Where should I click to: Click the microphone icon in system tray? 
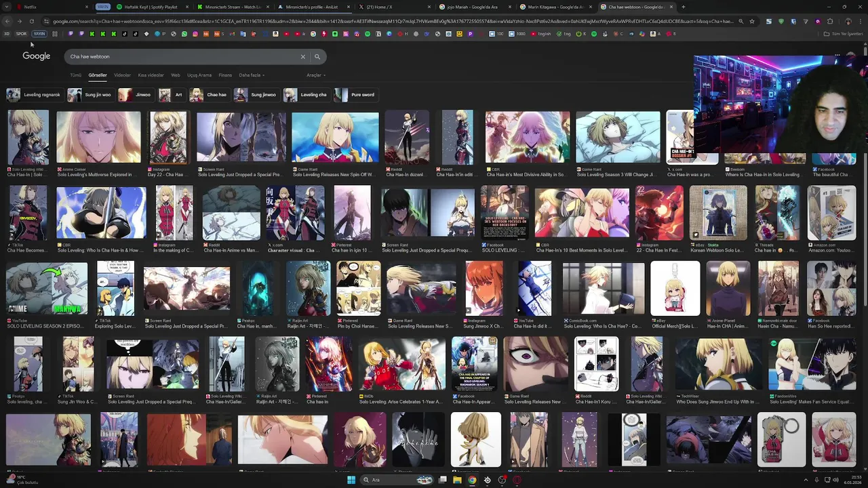click(817, 480)
